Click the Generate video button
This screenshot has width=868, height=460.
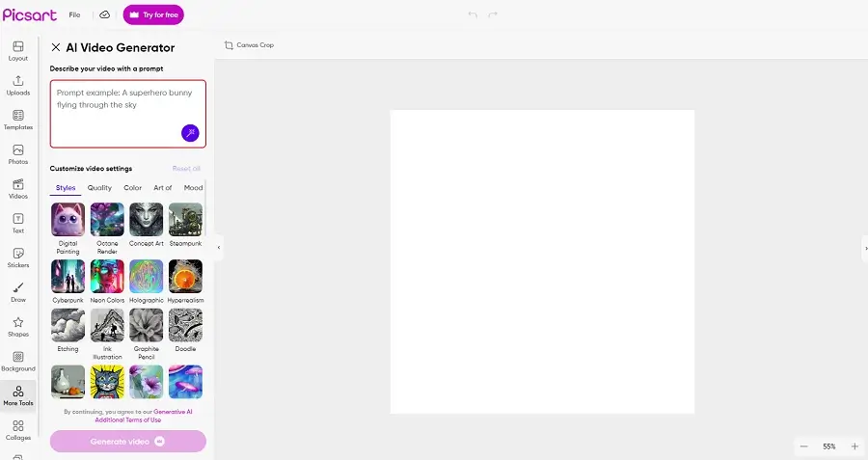coord(128,442)
